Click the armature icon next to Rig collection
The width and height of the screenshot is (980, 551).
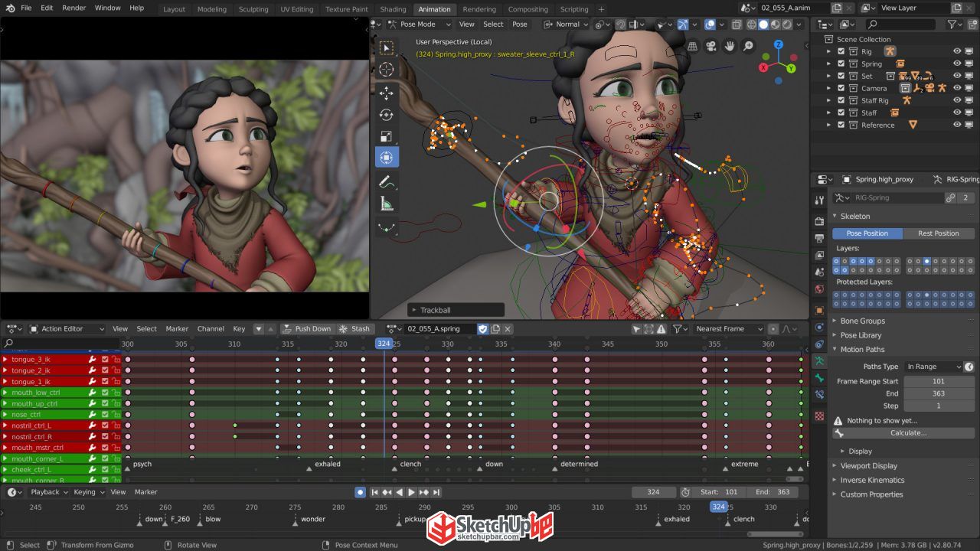click(x=889, y=51)
